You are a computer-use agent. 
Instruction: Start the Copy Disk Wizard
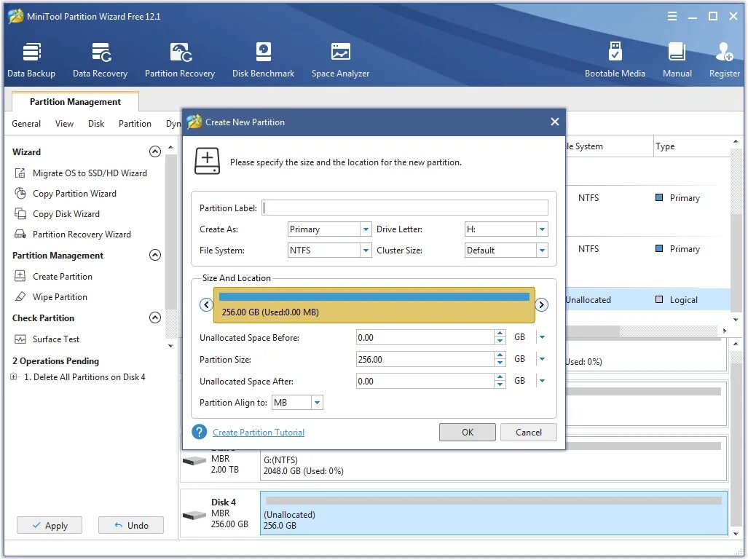pos(58,214)
